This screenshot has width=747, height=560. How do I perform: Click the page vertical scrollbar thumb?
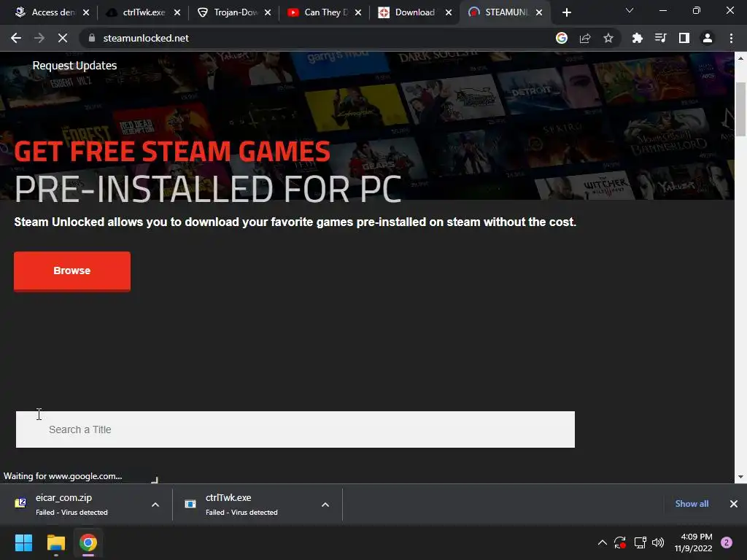tap(740, 109)
